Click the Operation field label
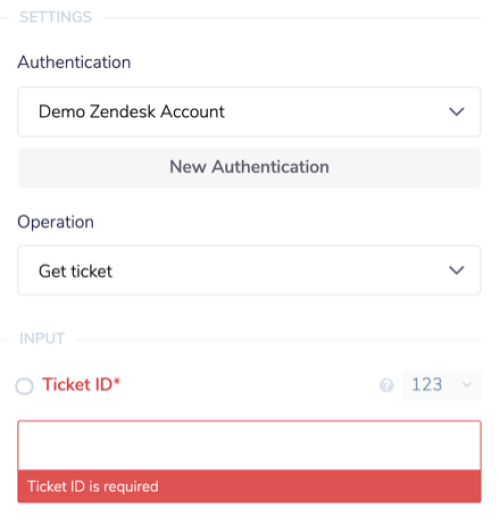The image size is (500, 523). [55, 222]
